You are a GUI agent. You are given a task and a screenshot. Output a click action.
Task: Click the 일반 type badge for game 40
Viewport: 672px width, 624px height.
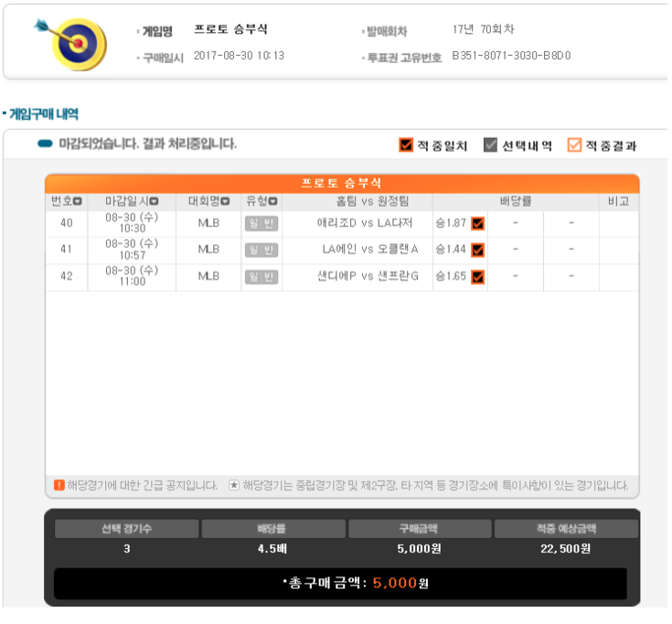[261, 223]
